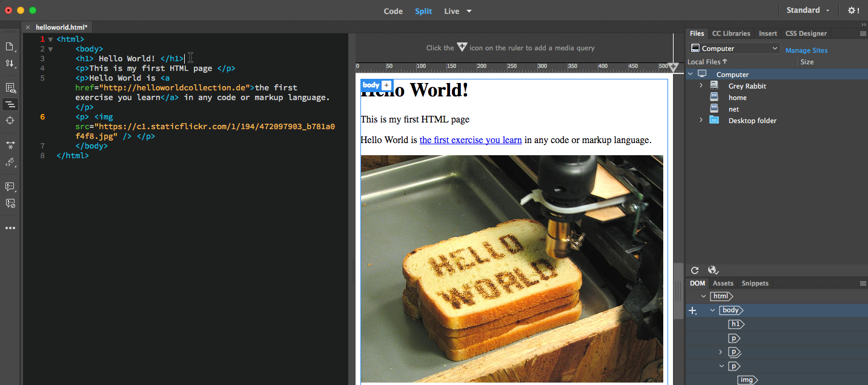Screen dimensions: 868x385
Task: Click the Live View Options icon
Action: click(10, 88)
